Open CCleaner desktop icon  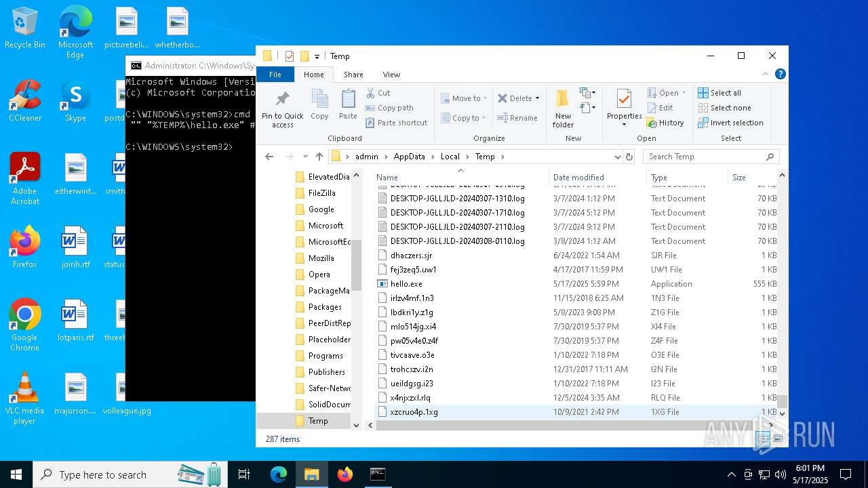tap(24, 102)
